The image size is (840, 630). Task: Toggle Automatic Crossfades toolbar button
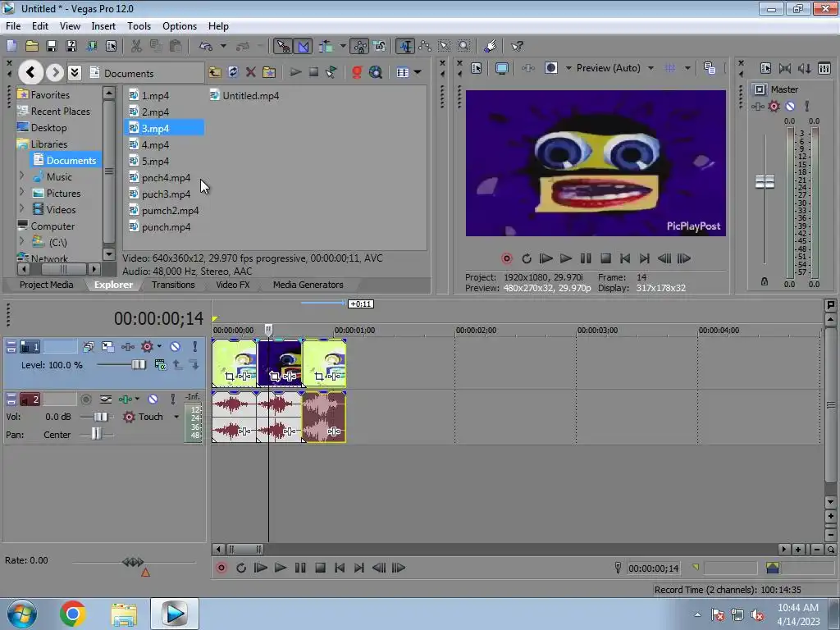(304, 46)
